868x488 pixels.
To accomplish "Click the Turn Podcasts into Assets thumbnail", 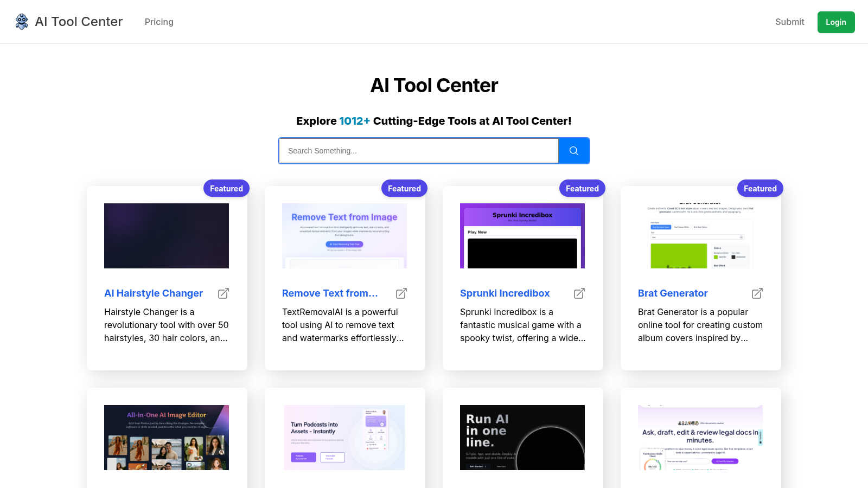I will click(x=344, y=438).
